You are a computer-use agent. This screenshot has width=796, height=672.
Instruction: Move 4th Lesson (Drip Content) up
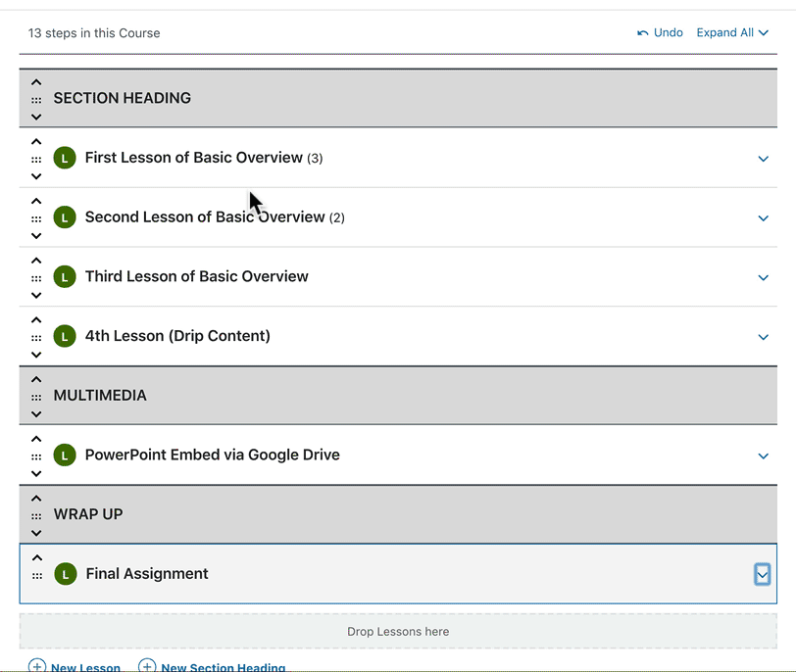[x=36, y=320]
